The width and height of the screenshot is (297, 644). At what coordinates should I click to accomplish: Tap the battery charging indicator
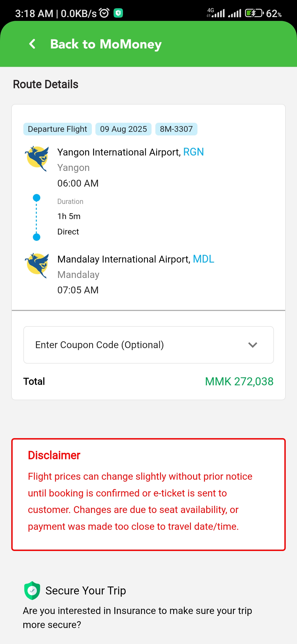(x=254, y=13)
